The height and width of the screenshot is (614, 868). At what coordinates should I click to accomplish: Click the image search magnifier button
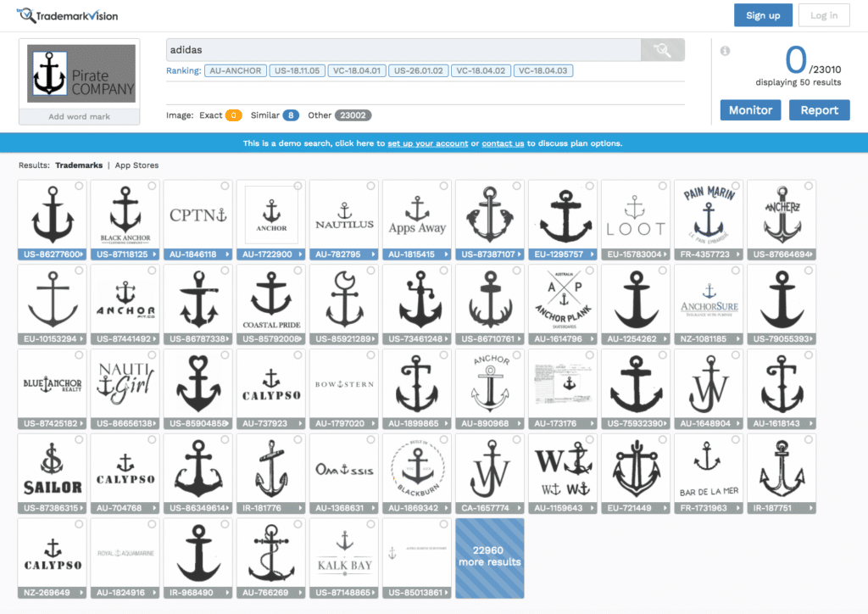tap(663, 50)
